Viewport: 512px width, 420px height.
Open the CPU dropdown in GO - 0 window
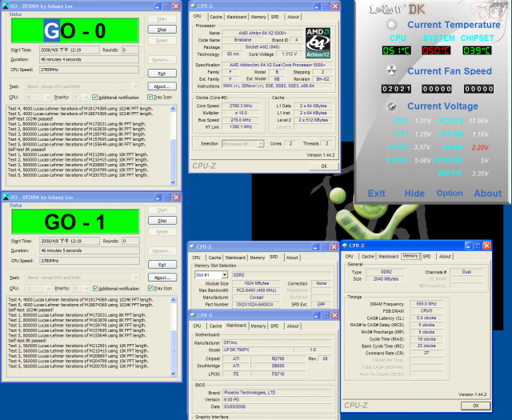(x=48, y=98)
